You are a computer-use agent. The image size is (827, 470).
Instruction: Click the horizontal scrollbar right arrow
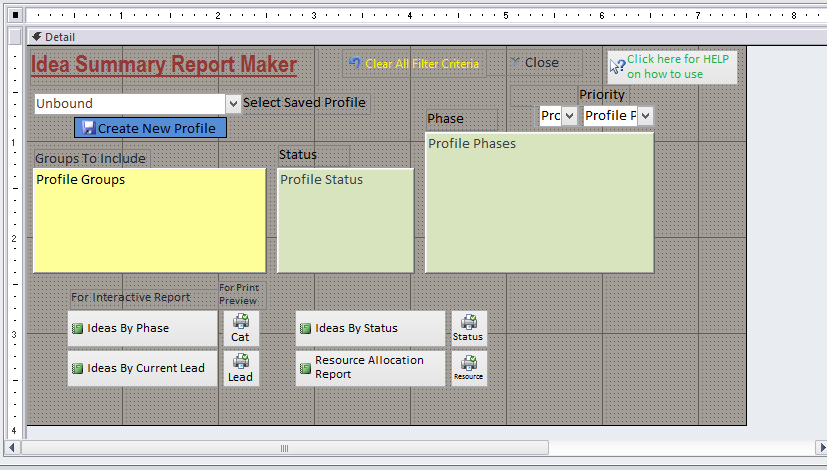pyautogui.click(x=822, y=448)
